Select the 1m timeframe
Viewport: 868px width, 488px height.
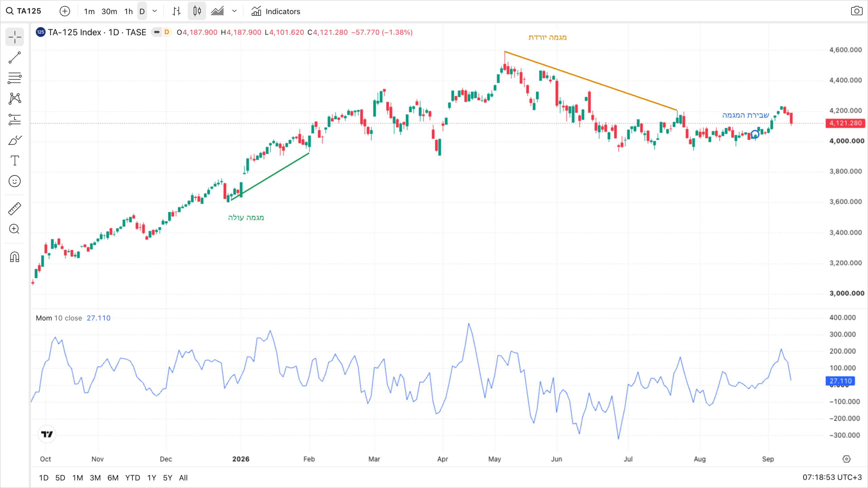pos(89,12)
